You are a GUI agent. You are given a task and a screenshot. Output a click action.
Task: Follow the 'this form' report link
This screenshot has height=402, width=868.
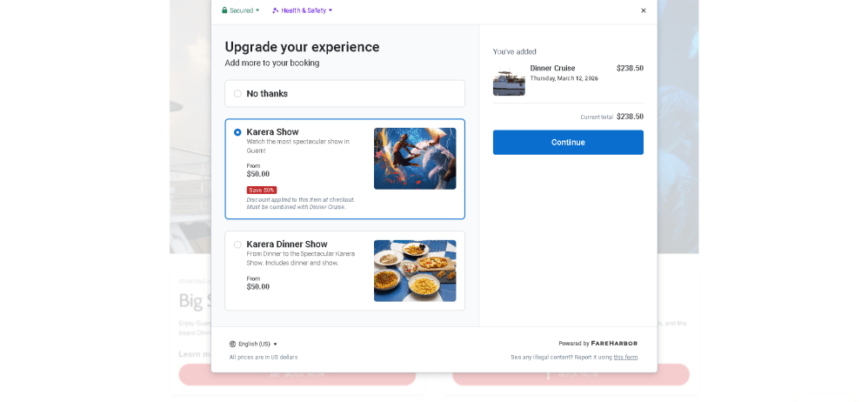[625, 357]
